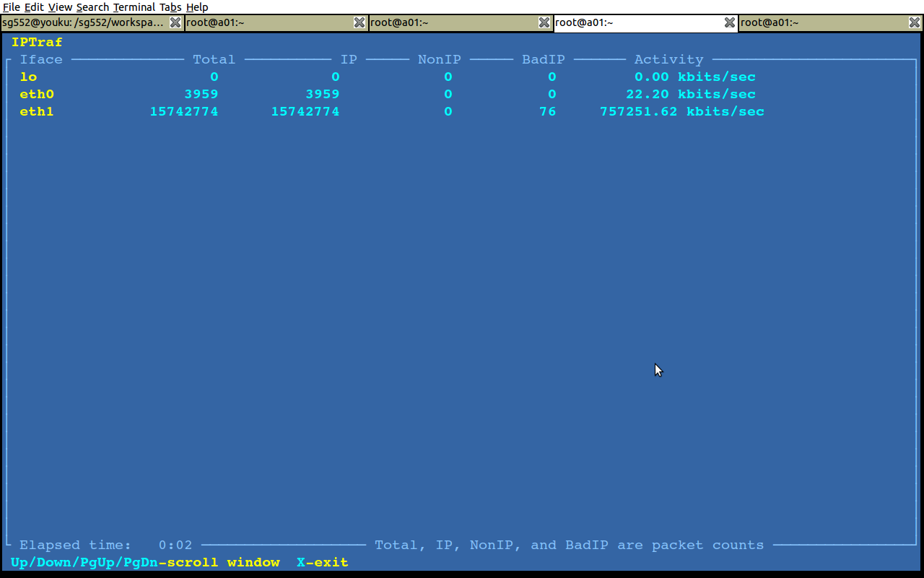
Task: Open the Help menu
Action: [197, 7]
